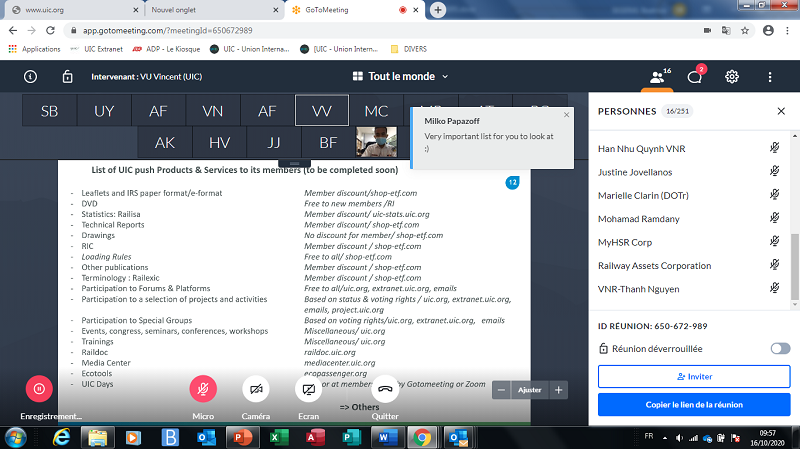Image resolution: width=800 pixels, height=449 pixels.
Task: Toggle mute icon for MyHSR Corp
Action: (x=774, y=242)
